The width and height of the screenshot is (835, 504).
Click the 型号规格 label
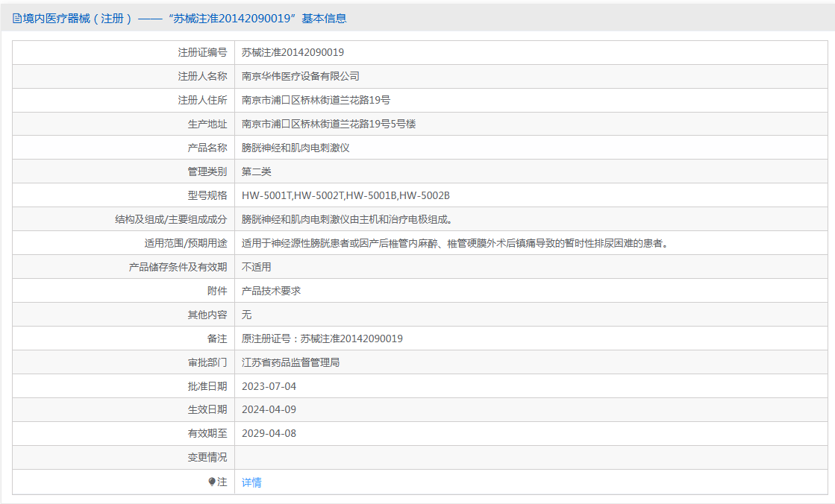click(x=207, y=195)
